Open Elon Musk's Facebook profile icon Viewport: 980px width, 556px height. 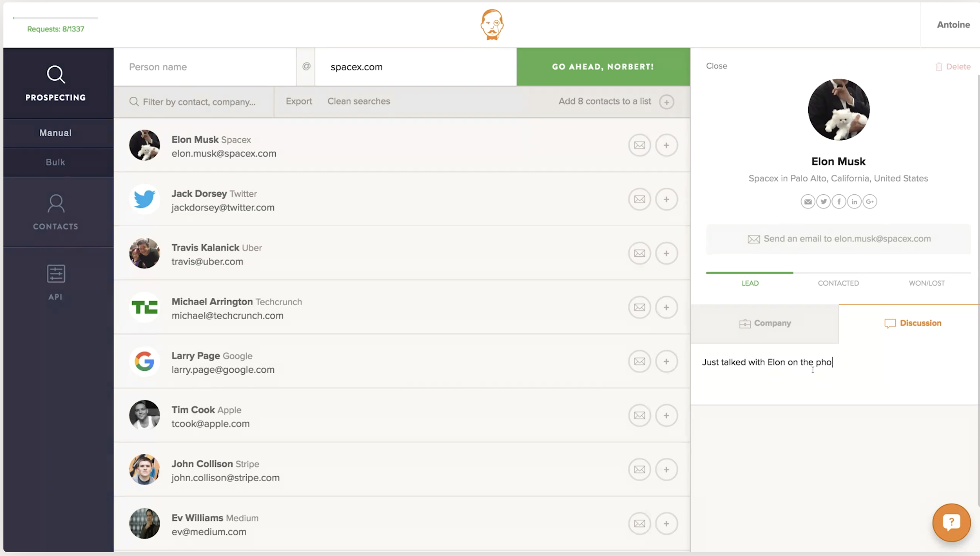pos(839,202)
